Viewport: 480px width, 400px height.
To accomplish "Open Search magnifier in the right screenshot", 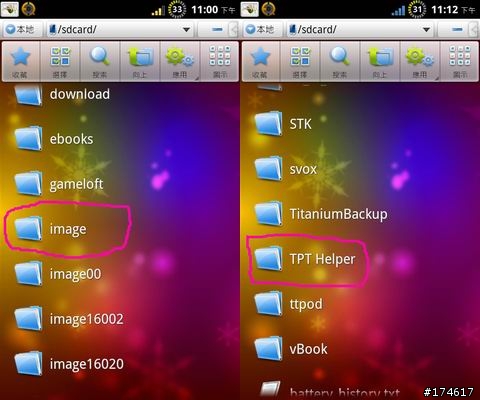I will coord(340,61).
